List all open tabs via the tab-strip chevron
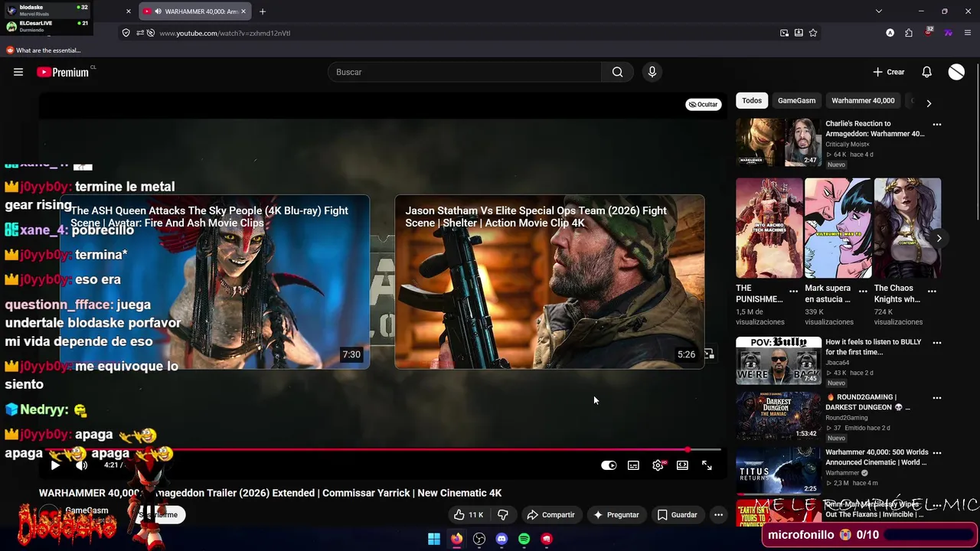 [878, 11]
